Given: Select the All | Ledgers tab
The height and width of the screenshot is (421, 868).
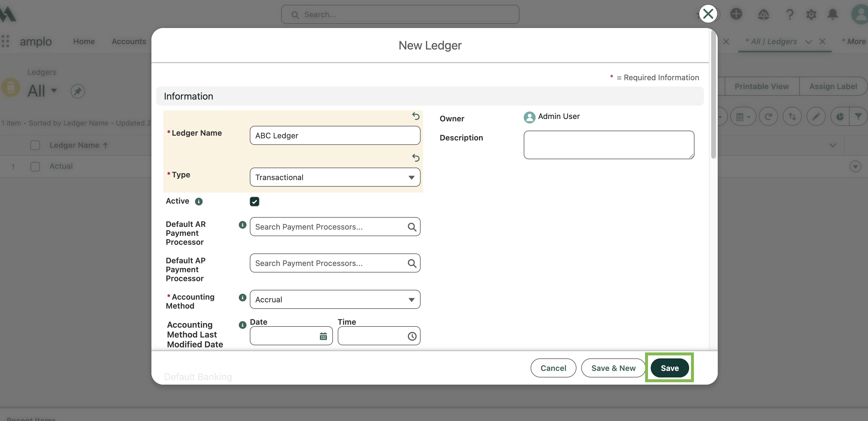Looking at the screenshot, I should 771,41.
